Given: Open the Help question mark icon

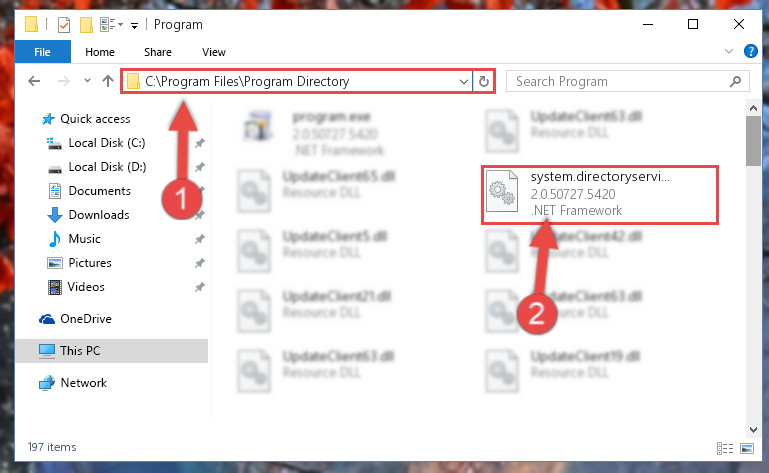Looking at the screenshot, I should (x=750, y=51).
